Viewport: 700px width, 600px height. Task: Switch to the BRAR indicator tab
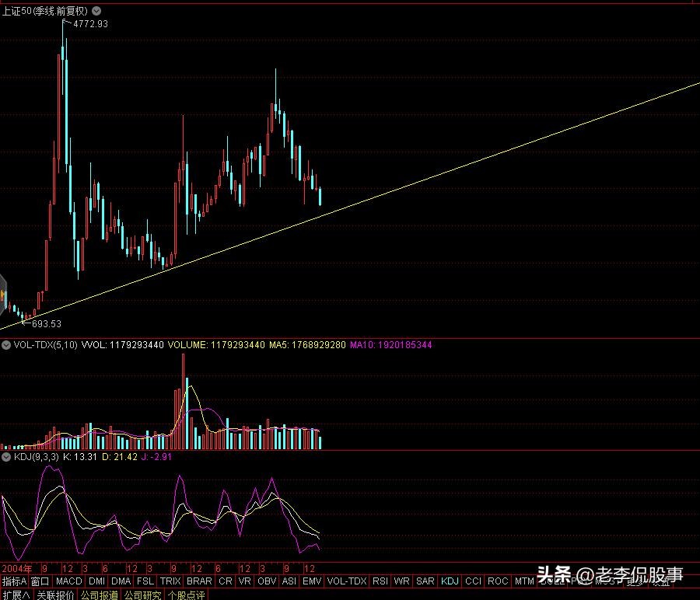[199, 581]
